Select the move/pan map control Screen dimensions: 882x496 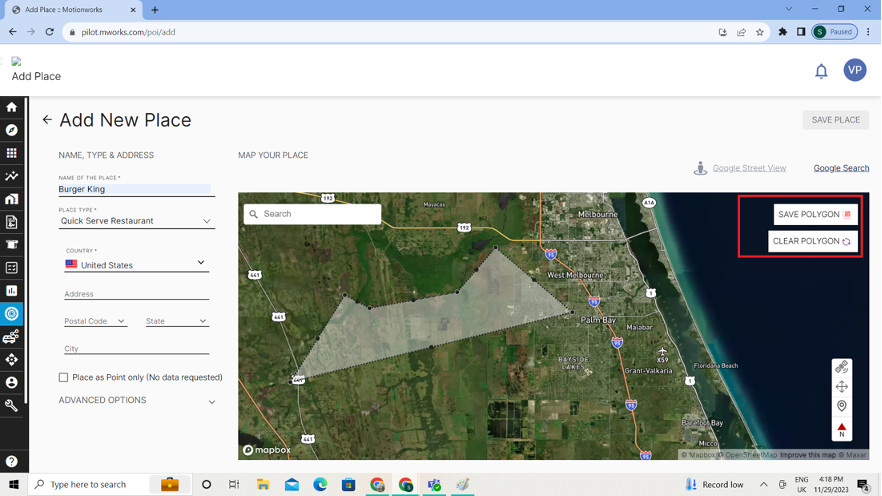point(842,387)
